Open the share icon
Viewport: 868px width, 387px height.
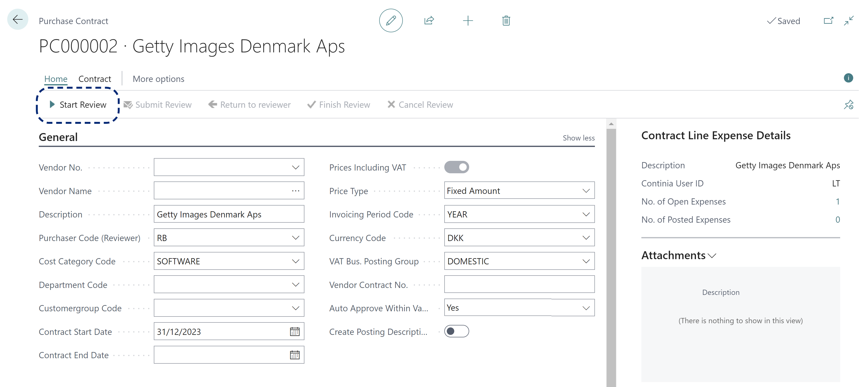pyautogui.click(x=429, y=21)
